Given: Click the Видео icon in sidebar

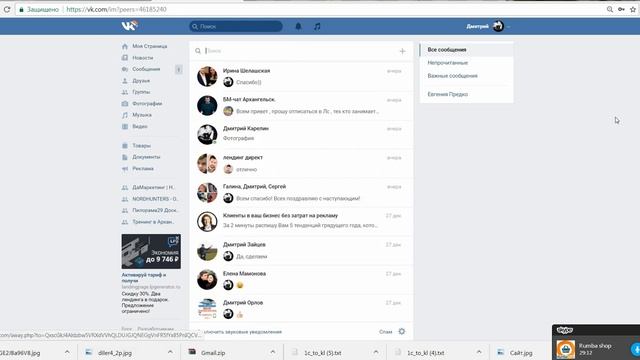Looking at the screenshot, I should click(125, 127).
